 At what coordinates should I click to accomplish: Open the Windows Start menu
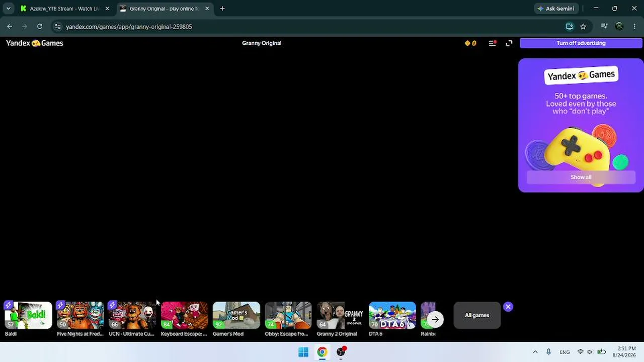303,352
